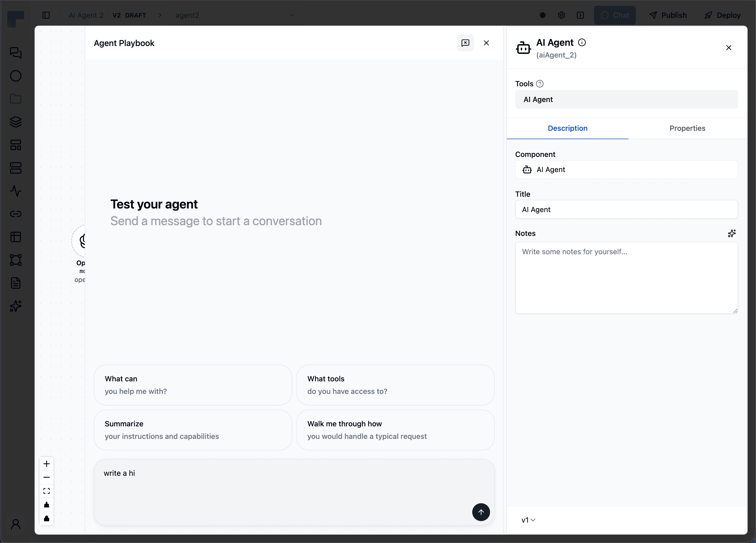This screenshot has width=756, height=543.
Task: Click the circle icon in left sidebar
Action: (16, 76)
